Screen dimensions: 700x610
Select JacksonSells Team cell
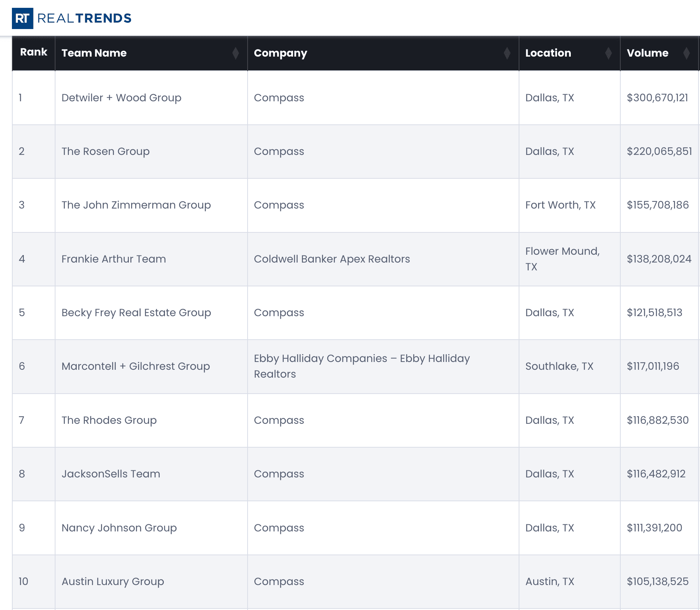tap(151, 474)
